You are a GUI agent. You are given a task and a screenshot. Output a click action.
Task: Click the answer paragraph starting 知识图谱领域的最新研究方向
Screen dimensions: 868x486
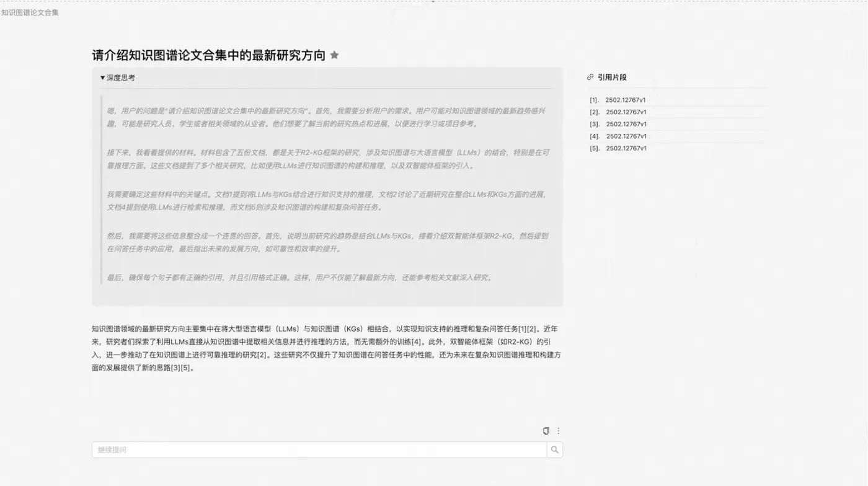click(x=327, y=348)
